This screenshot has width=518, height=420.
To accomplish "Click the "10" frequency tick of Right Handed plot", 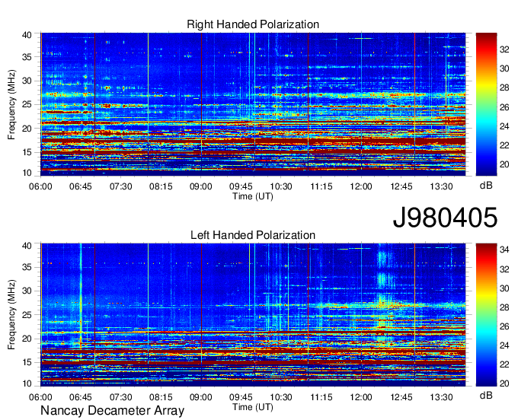I will [x=27, y=173].
